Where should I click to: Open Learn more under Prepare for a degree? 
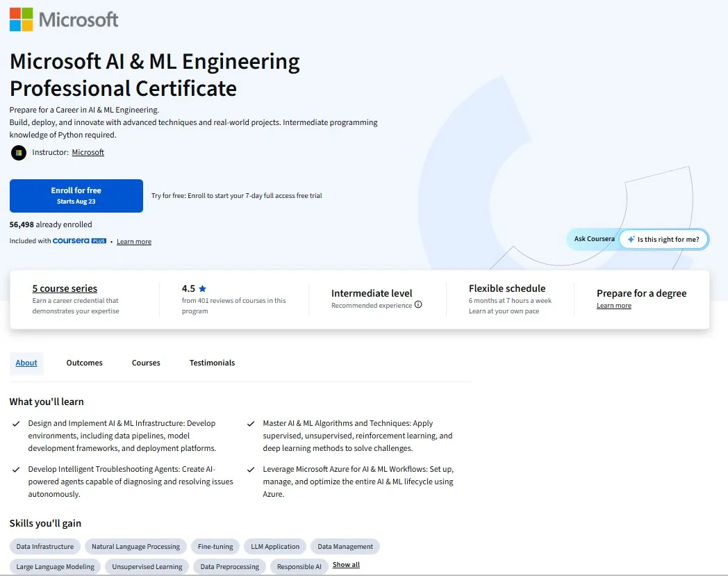point(614,306)
